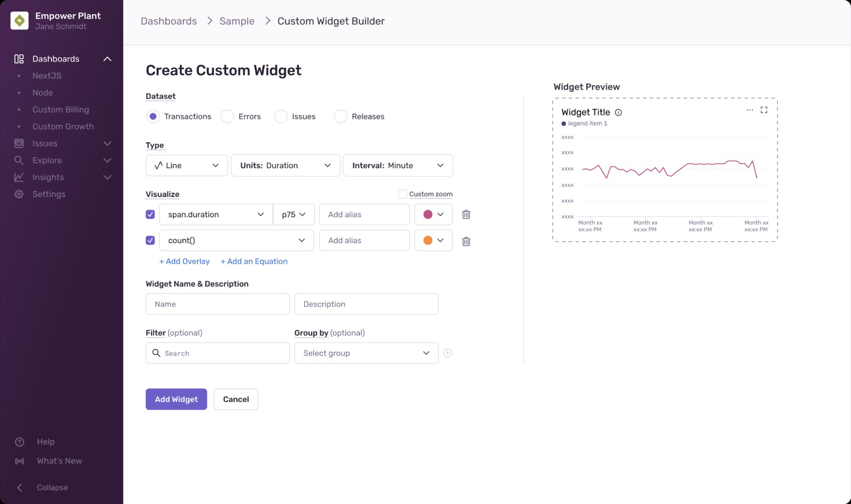Open What's New broadcast icon
The image size is (851, 504).
20,461
